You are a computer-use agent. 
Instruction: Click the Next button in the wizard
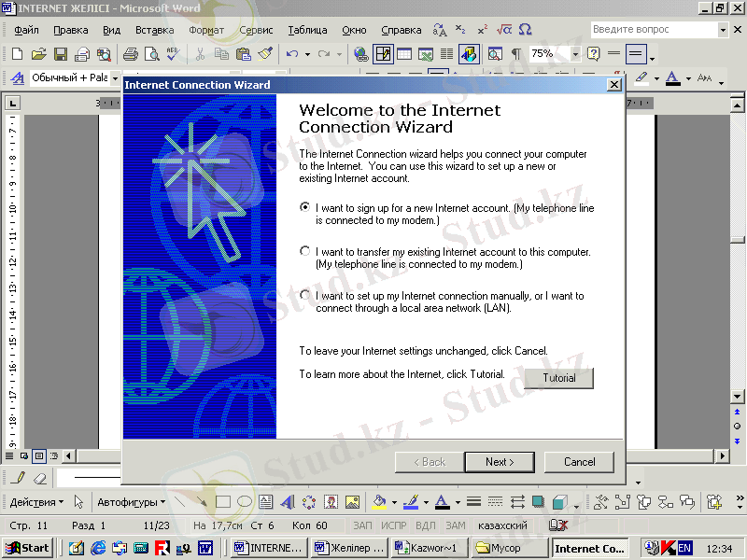pos(500,462)
